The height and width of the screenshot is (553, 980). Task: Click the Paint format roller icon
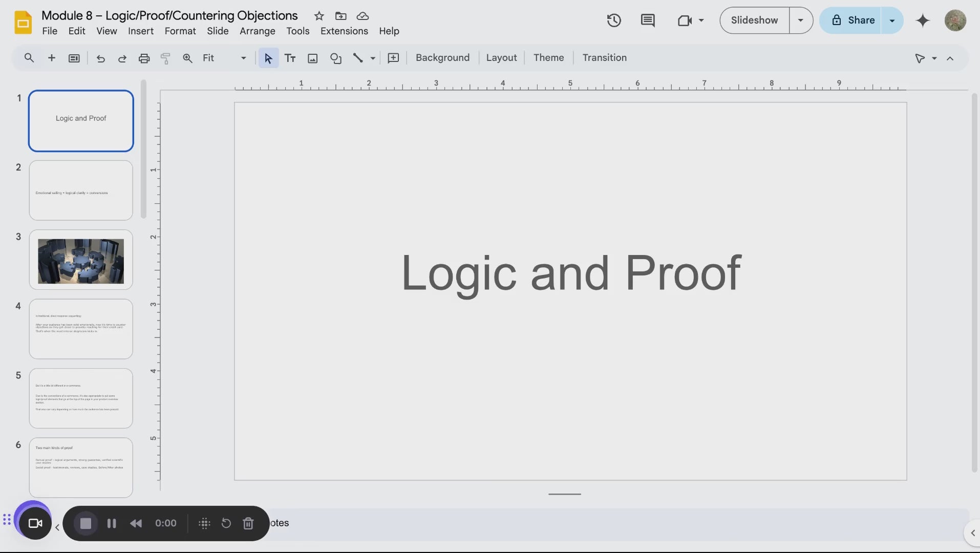[165, 58]
